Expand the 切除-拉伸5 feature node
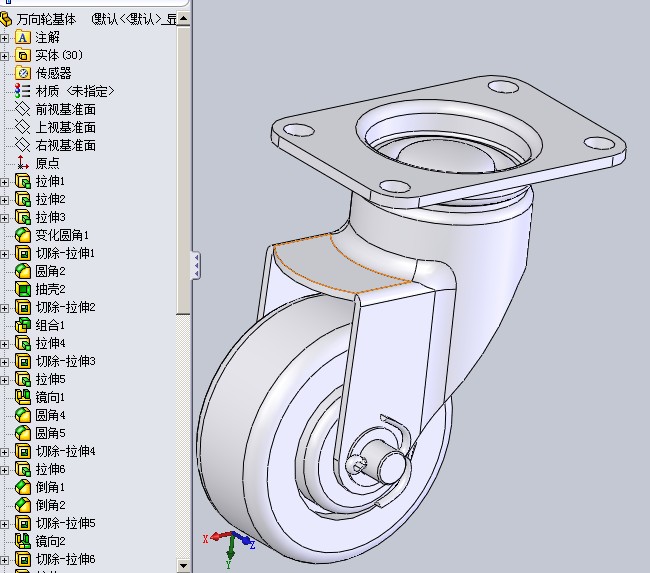 coord(5,524)
